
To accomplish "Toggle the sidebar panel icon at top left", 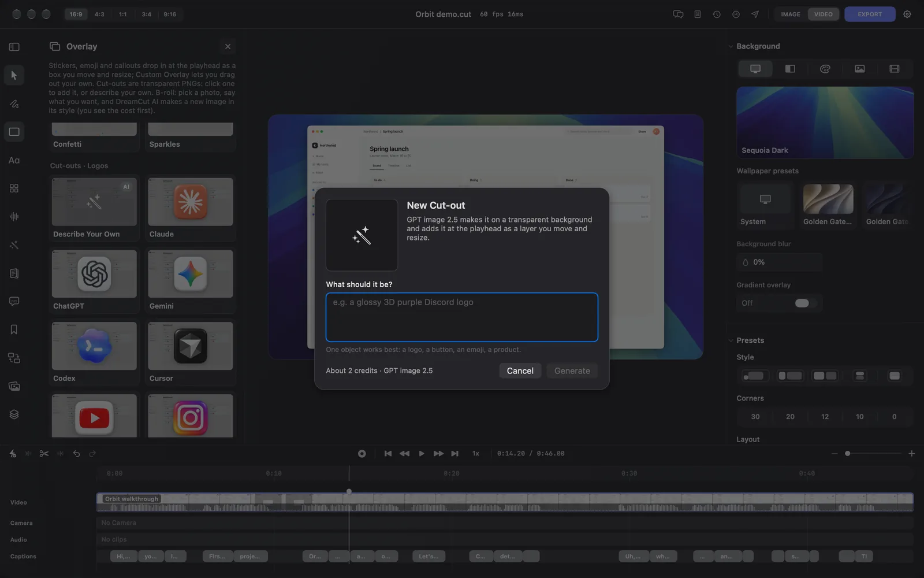I will (14, 47).
